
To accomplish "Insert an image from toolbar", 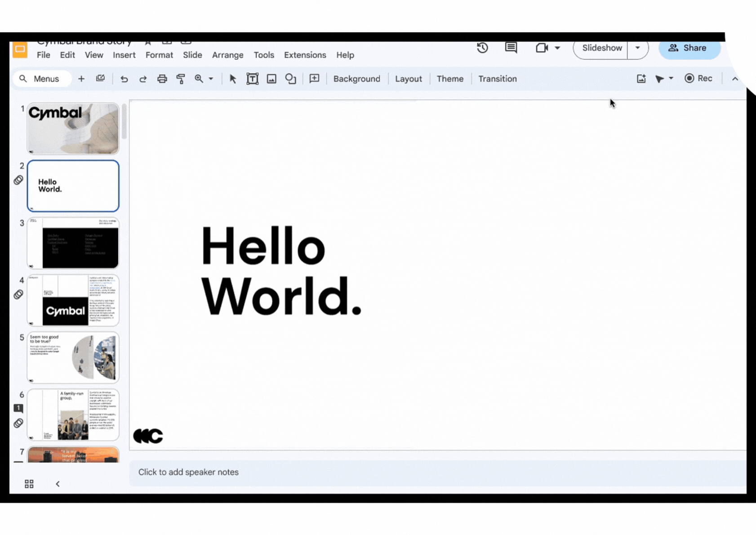I will pyautogui.click(x=271, y=79).
